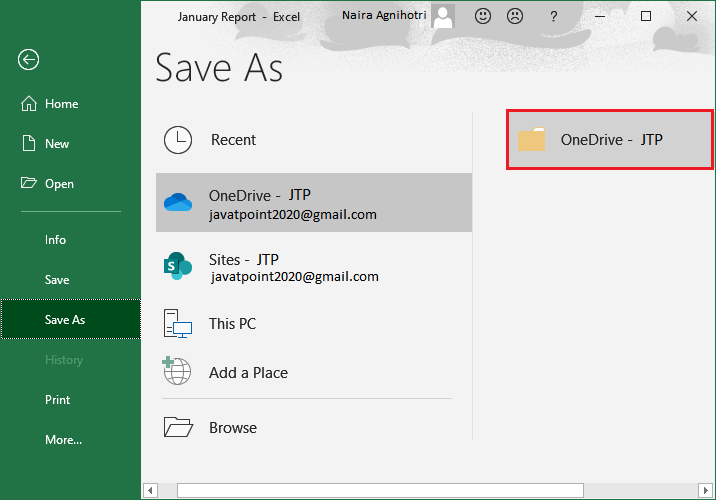Click the SharePoint Sites icon
Image resolution: width=716 pixels, height=500 pixels.
(178, 266)
